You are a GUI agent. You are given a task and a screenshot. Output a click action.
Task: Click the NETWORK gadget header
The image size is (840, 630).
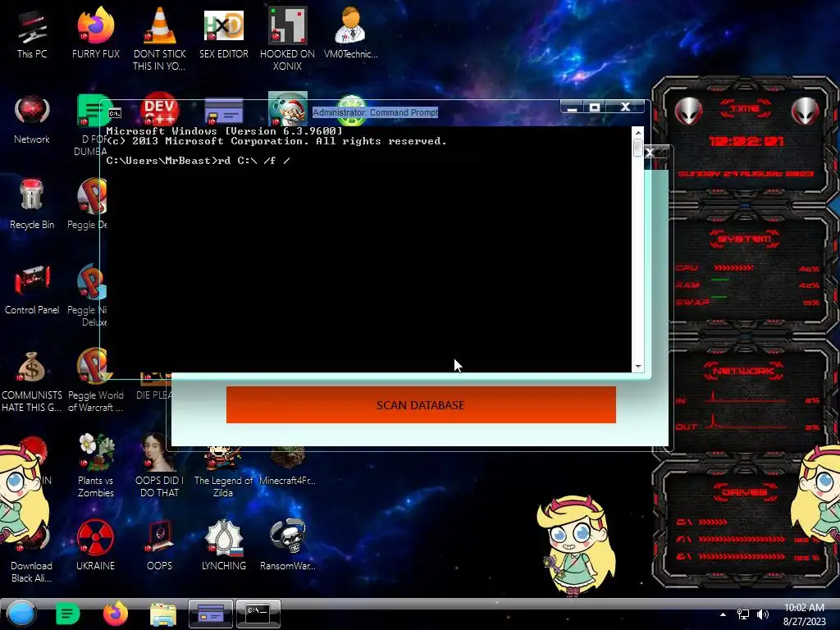coord(743,371)
